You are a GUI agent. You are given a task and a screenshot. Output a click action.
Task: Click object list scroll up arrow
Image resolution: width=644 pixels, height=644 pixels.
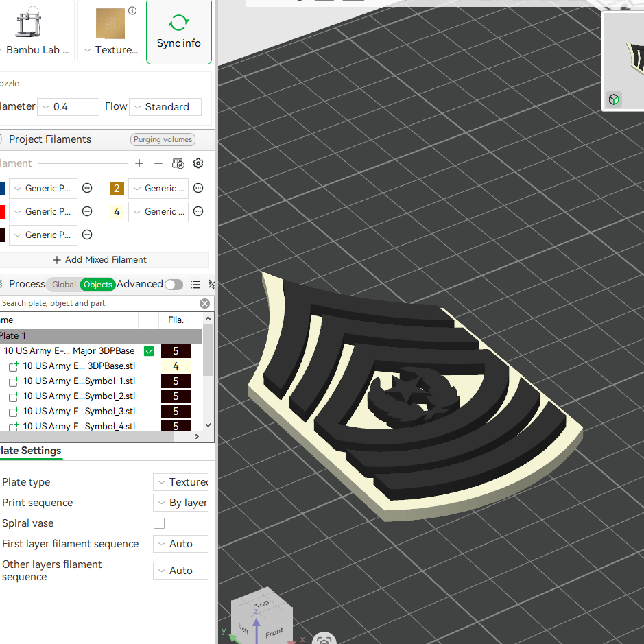(x=208, y=319)
